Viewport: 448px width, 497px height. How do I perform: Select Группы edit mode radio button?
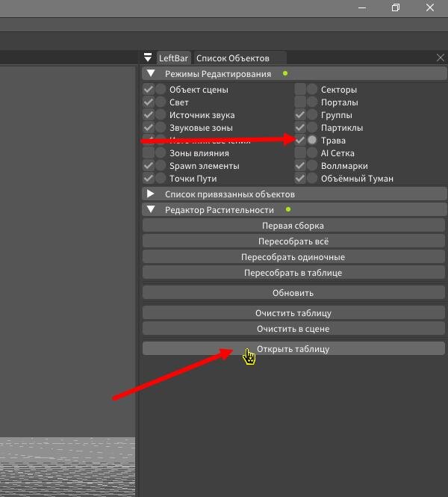(312, 115)
